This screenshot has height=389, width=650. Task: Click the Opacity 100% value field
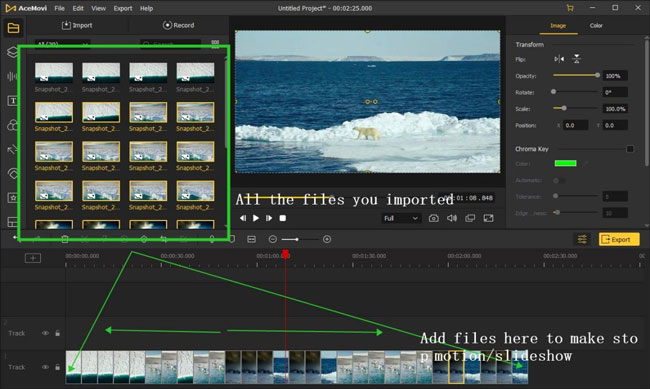615,76
